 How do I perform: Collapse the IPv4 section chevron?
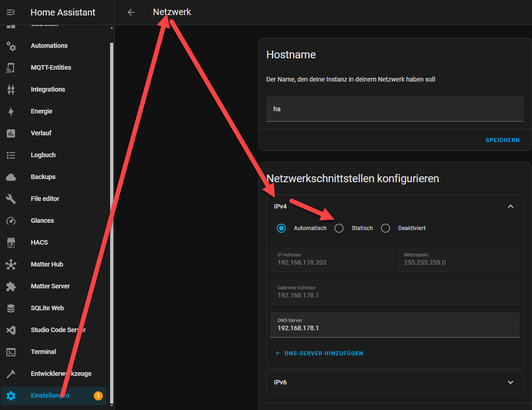511,206
